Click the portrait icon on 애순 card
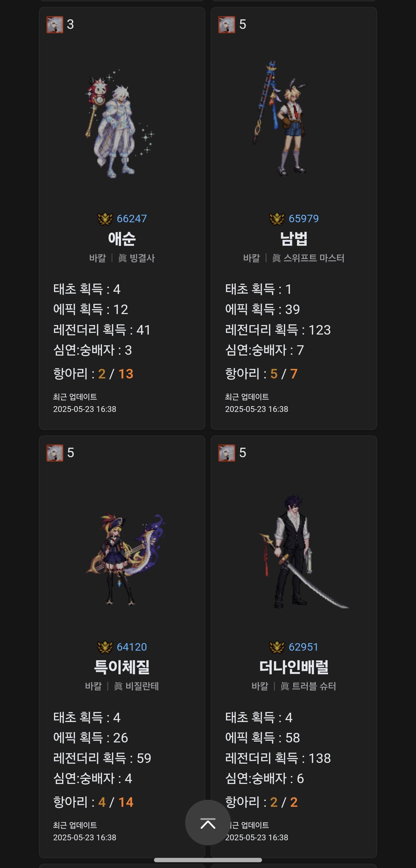The width and height of the screenshot is (416, 868). point(55,25)
